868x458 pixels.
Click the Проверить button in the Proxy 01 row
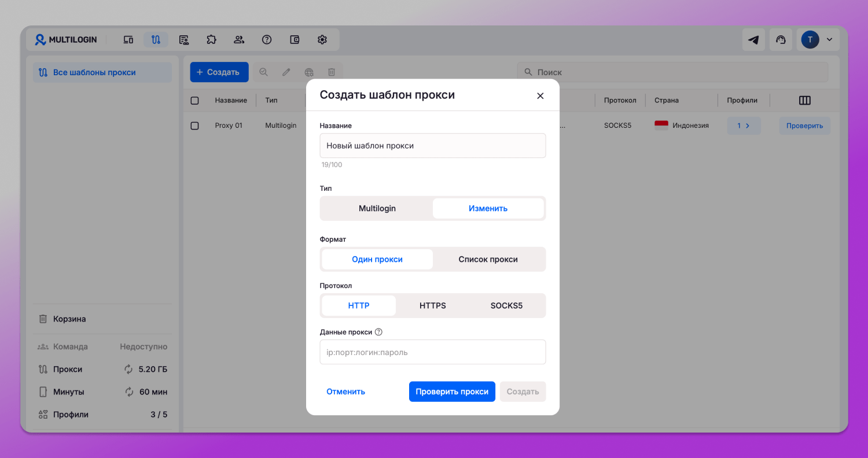pos(805,125)
